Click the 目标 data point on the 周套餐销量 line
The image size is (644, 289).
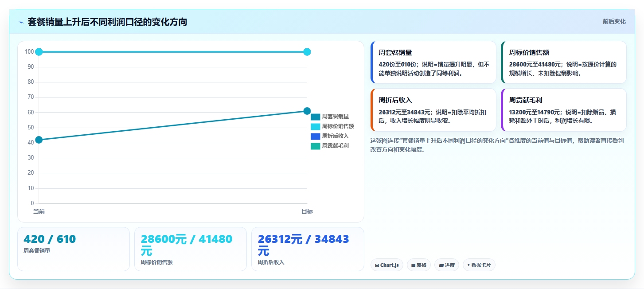coord(307,111)
